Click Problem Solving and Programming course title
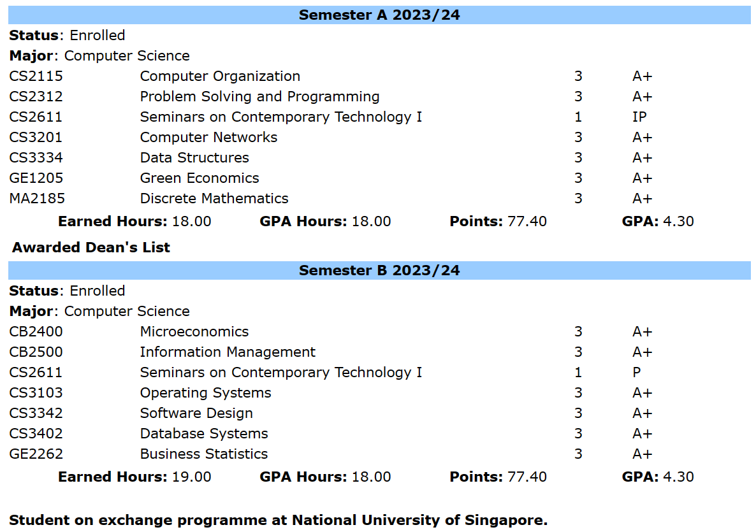 tap(259, 97)
